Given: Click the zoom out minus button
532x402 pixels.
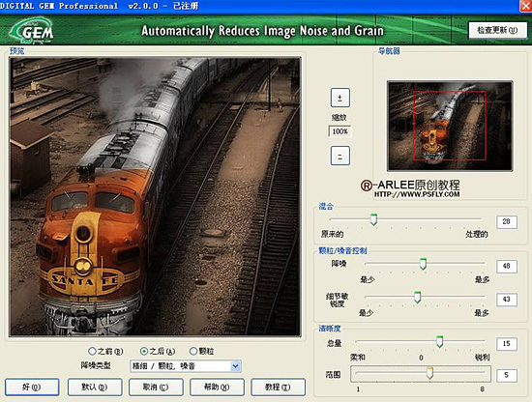Looking at the screenshot, I should tap(340, 156).
